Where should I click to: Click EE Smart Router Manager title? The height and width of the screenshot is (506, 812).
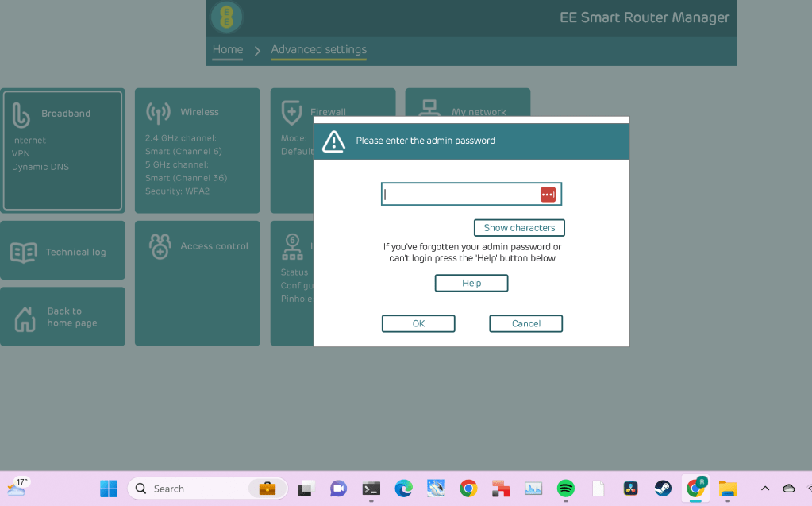coord(645,17)
